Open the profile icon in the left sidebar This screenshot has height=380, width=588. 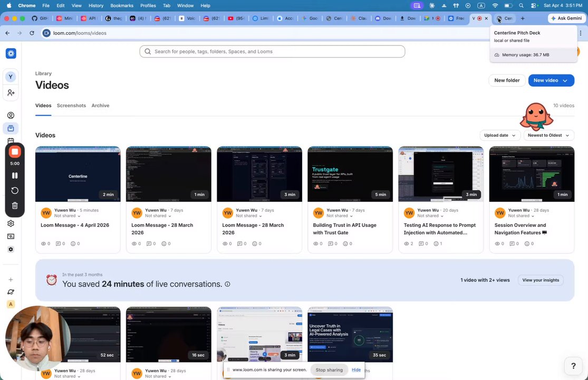11,115
